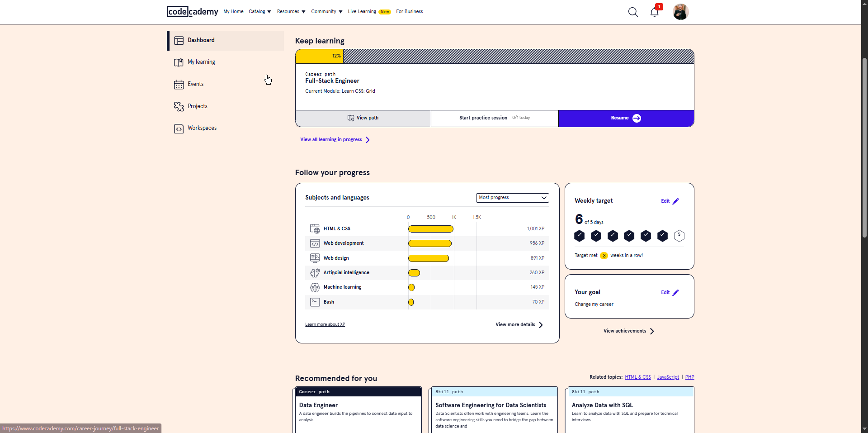Open the Most progress sort dropdown
Image resolution: width=868 pixels, height=433 pixels.
[x=512, y=198]
